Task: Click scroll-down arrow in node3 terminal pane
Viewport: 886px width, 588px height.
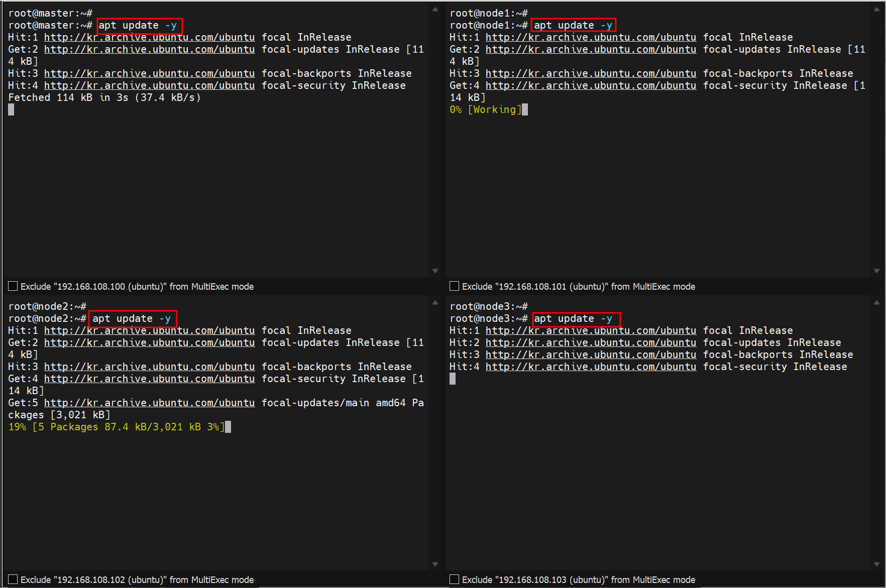Action: click(x=876, y=564)
